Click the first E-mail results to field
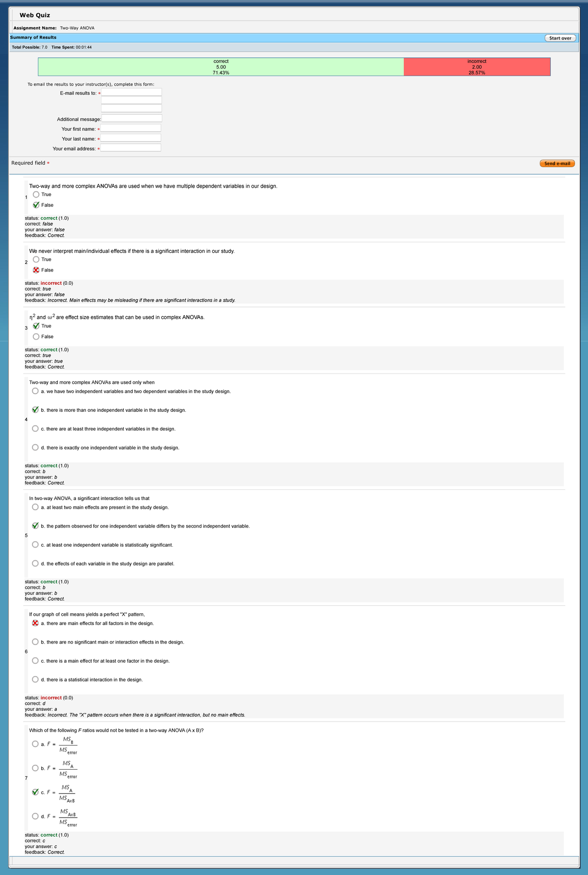588x875 pixels. pyautogui.click(x=131, y=92)
